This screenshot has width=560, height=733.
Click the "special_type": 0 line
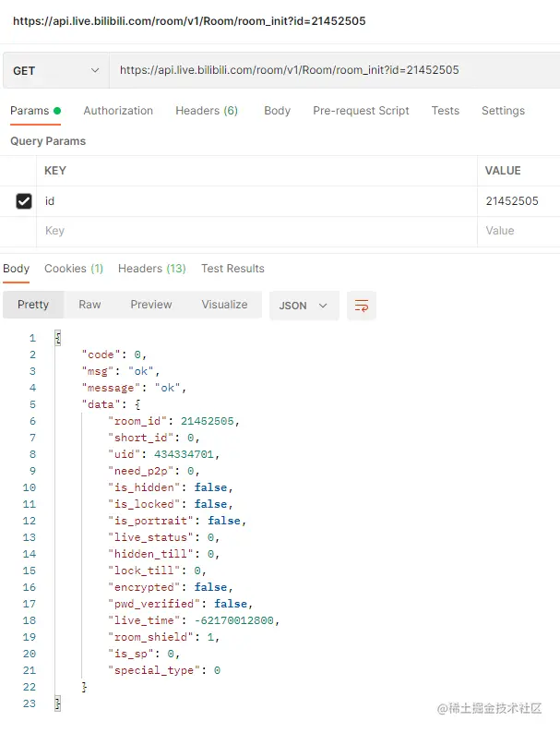point(164,670)
